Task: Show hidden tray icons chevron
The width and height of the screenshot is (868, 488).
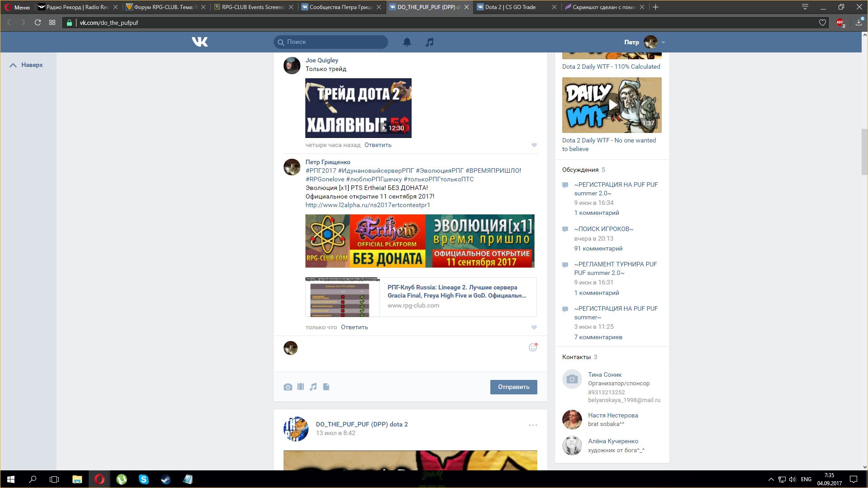Action: tap(771, 479)
